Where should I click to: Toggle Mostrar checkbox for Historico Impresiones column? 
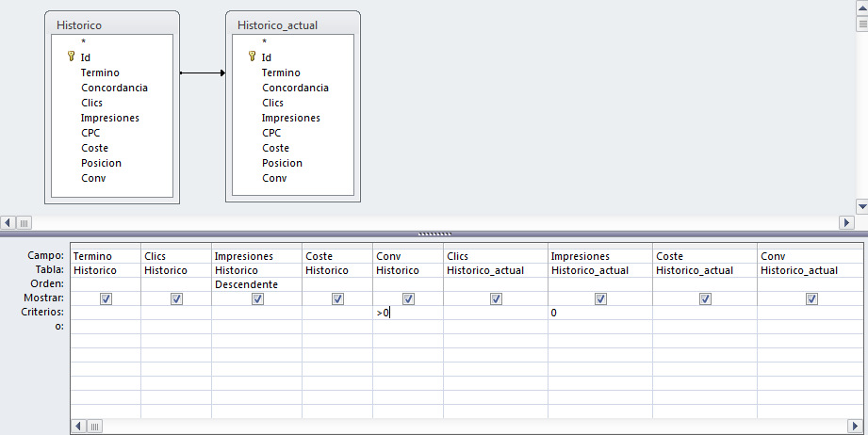point(256,298)
